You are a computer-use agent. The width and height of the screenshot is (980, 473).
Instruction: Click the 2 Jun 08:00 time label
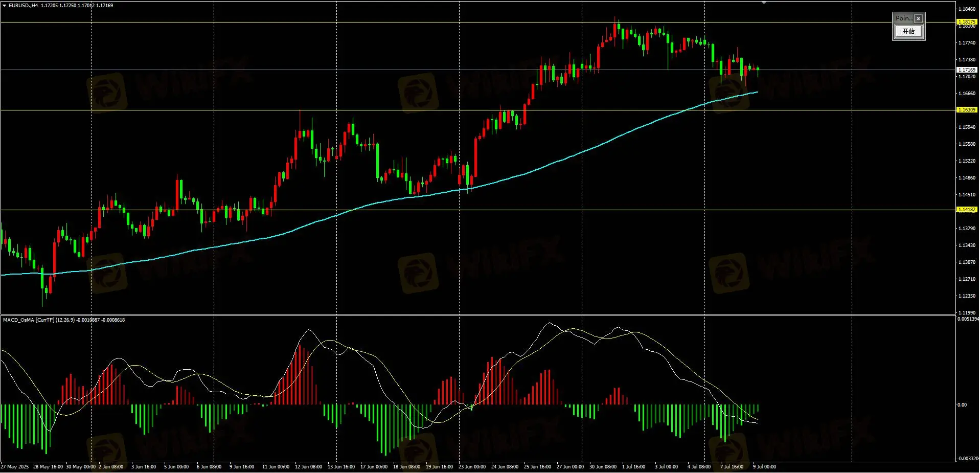[111, 467]
